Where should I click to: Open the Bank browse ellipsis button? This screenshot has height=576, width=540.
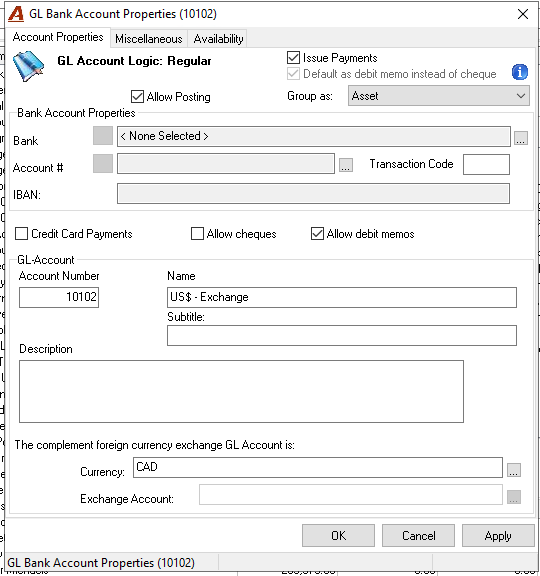pos(521,138)
